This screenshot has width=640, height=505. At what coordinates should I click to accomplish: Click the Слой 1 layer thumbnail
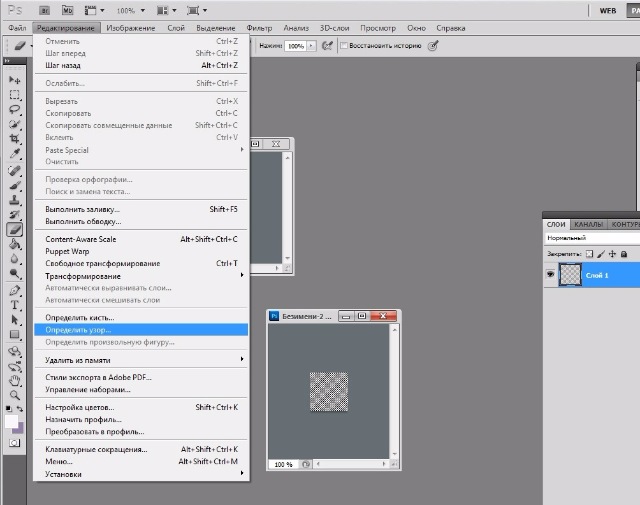tap(572, 274)
